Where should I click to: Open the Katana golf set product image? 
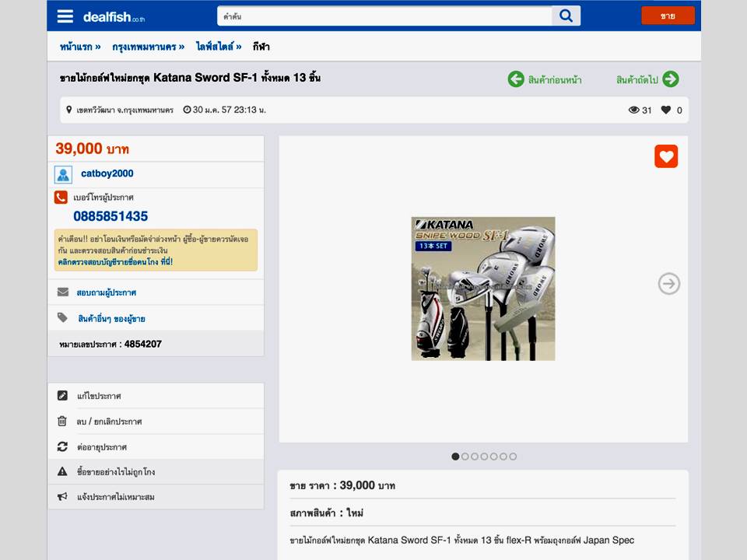pyautogui.click(x=483, y=289)
